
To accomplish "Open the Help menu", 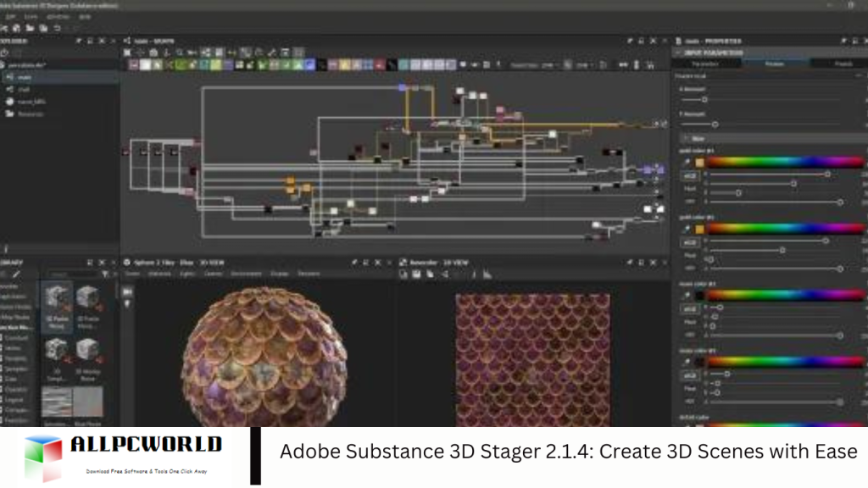I will 84,17.
